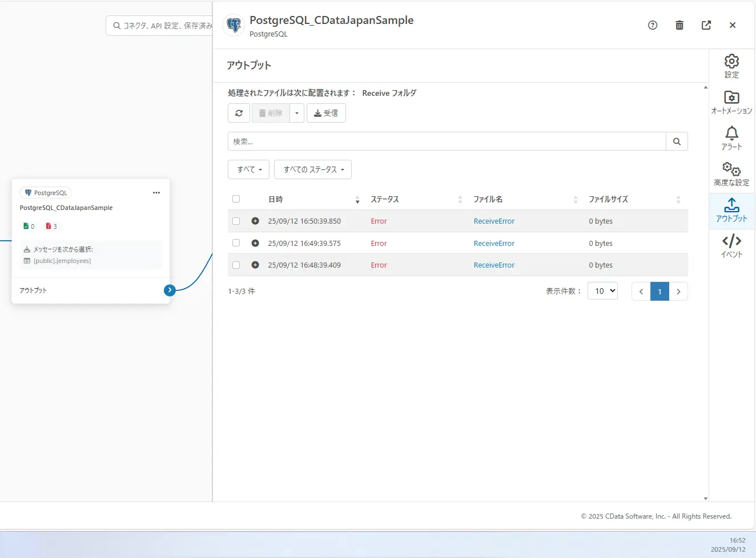Click the 削除 delete button
756x558 pixels.
(271, 113)
